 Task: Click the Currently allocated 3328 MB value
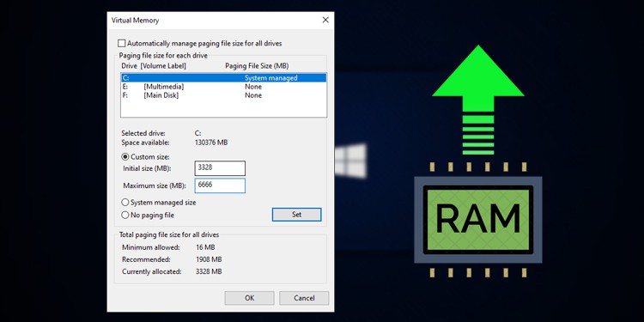pos(209,272)
